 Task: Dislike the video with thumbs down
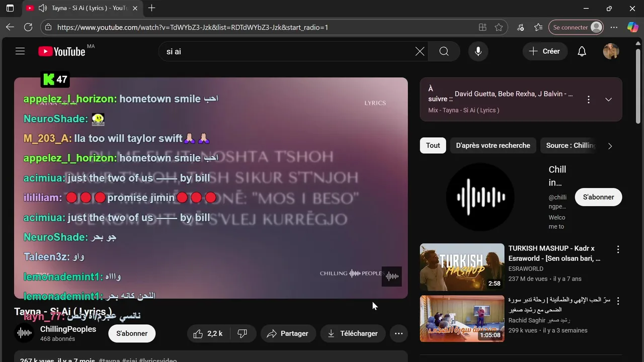pos(243,333)
